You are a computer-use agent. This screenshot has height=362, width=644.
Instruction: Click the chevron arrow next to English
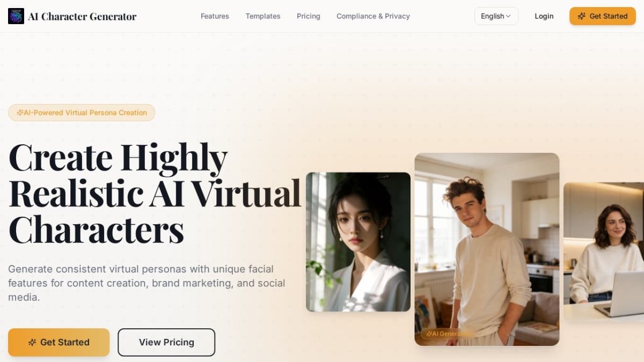coord(508,16)
